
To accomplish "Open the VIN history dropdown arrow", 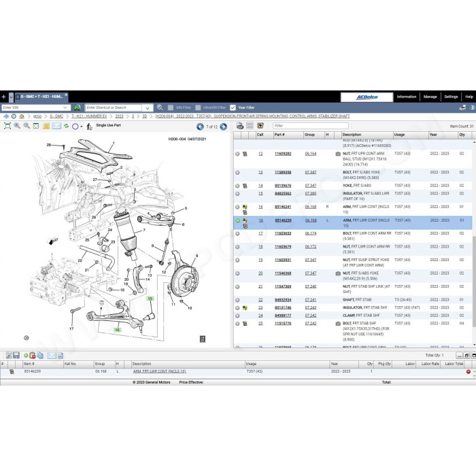I will 65,107.
